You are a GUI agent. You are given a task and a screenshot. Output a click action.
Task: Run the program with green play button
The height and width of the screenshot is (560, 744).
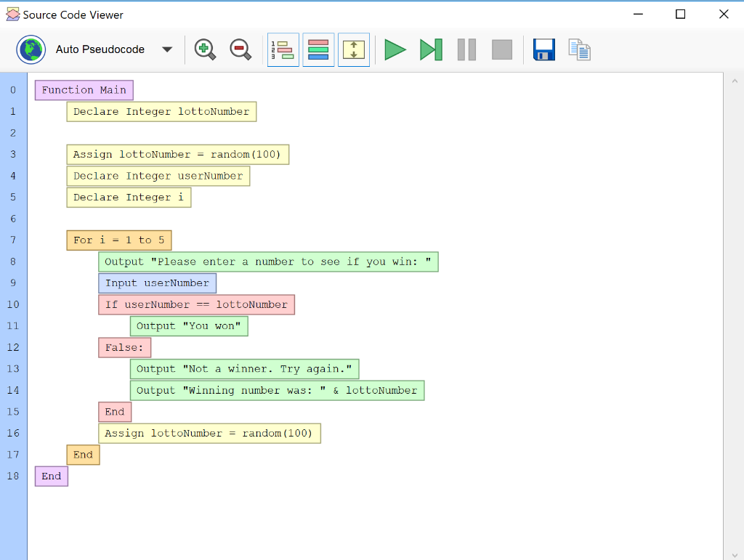click(x=395, y=49)
